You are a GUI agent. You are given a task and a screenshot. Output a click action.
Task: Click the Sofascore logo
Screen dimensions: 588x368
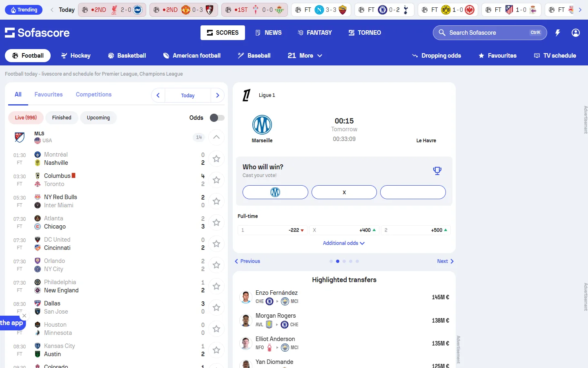tap(37, 33)
